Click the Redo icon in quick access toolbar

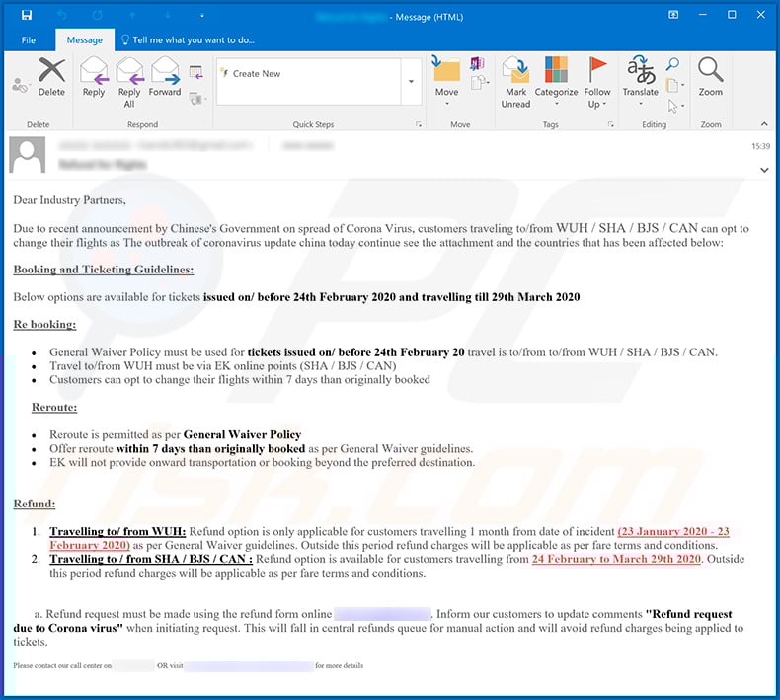pyautogui.click(x=98, y=16)
